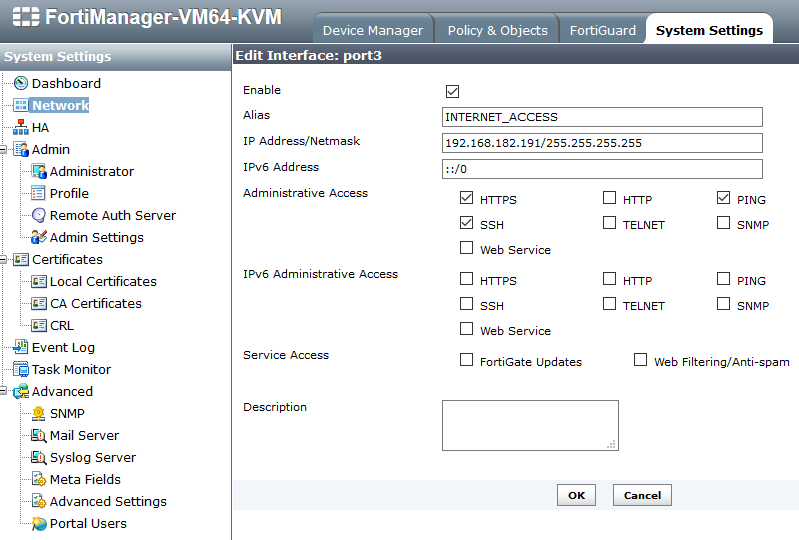The width and height of the screenshot is (799, 540).
Task: Click the Profile list icon
Action: point(38,194)
